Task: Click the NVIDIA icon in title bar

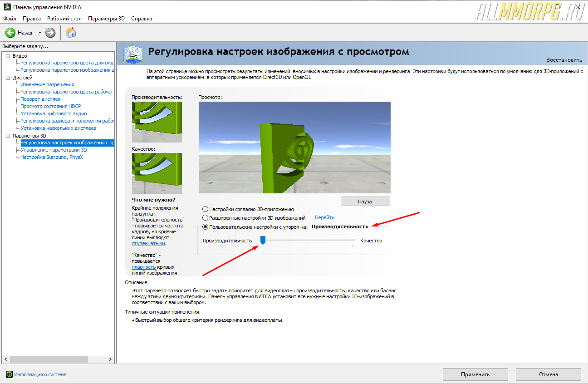Action: point(5,7)
